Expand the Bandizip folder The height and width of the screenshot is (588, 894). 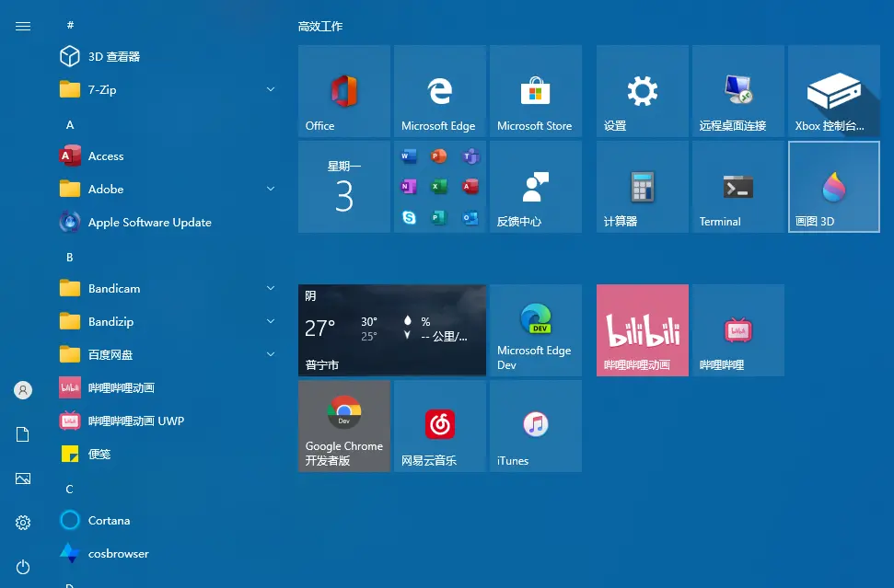click(x=168, y=321)
